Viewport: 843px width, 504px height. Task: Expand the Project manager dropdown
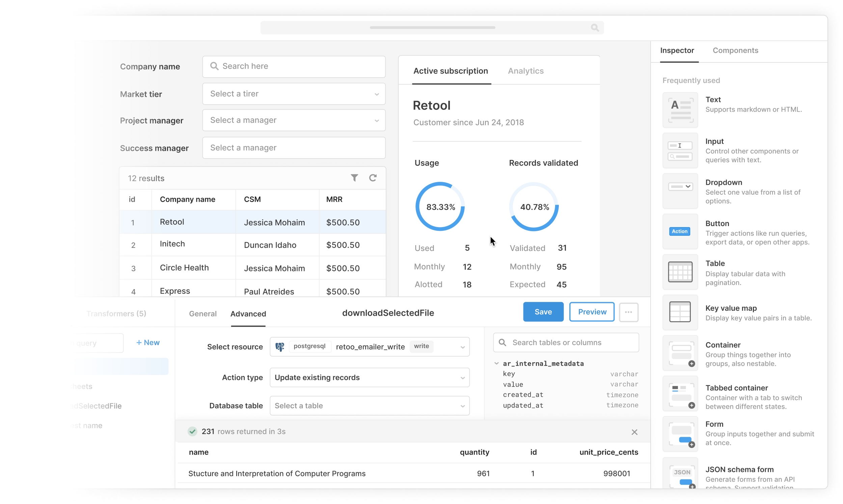pos(294,120)
